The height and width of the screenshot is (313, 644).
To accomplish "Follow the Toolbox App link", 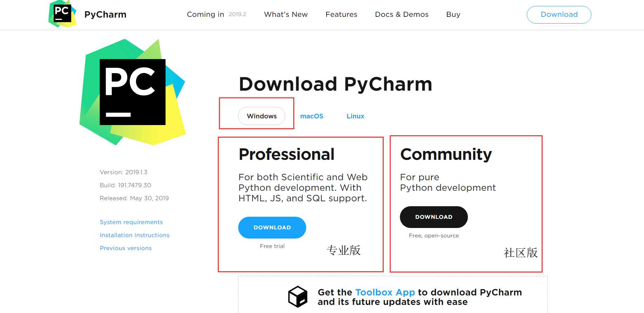I will pyautogui.click(x=385, y=292).
